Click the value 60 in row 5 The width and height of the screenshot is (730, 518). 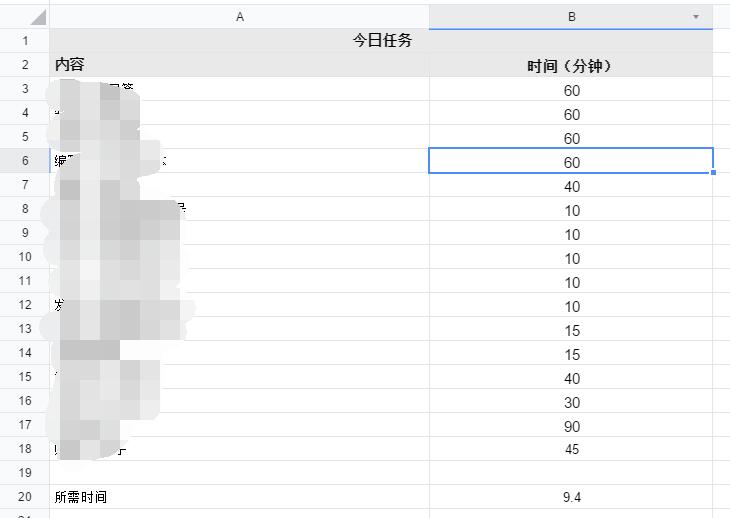[571, 137]
